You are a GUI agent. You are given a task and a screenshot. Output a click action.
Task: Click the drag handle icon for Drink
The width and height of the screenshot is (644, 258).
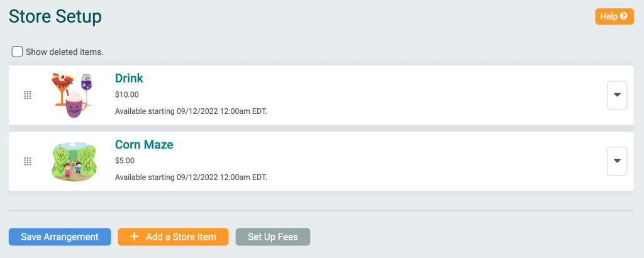tap(28, 95)
